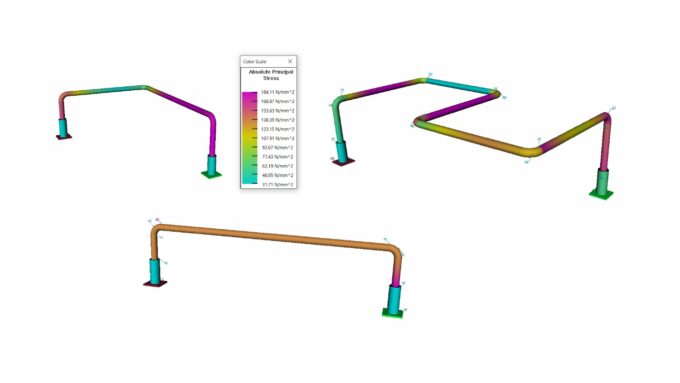Screen dimensions: 680x383
Task: Pick the yellow middle of the color gradient
Action: tap(249, 138)
